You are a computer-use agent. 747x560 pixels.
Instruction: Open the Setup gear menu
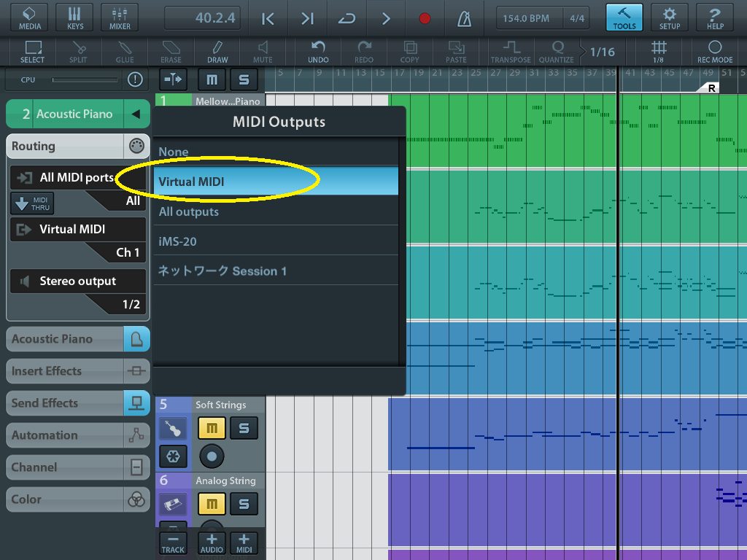tap(670, 18)
